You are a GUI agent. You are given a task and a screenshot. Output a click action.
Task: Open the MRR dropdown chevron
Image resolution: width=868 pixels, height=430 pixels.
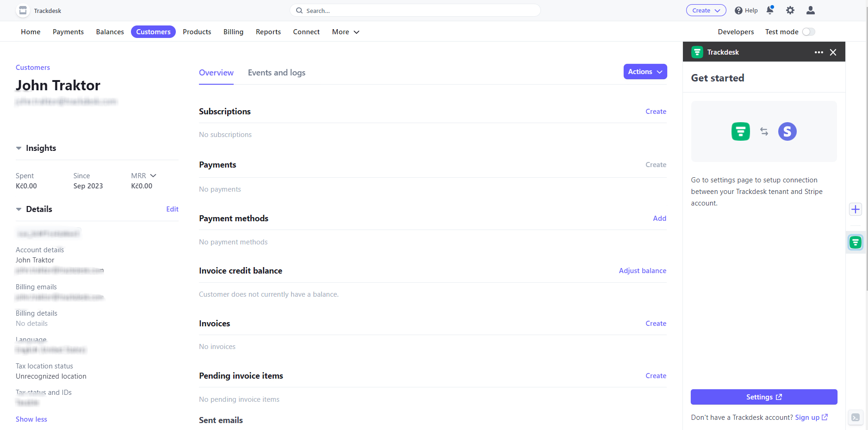pos(153,175)
